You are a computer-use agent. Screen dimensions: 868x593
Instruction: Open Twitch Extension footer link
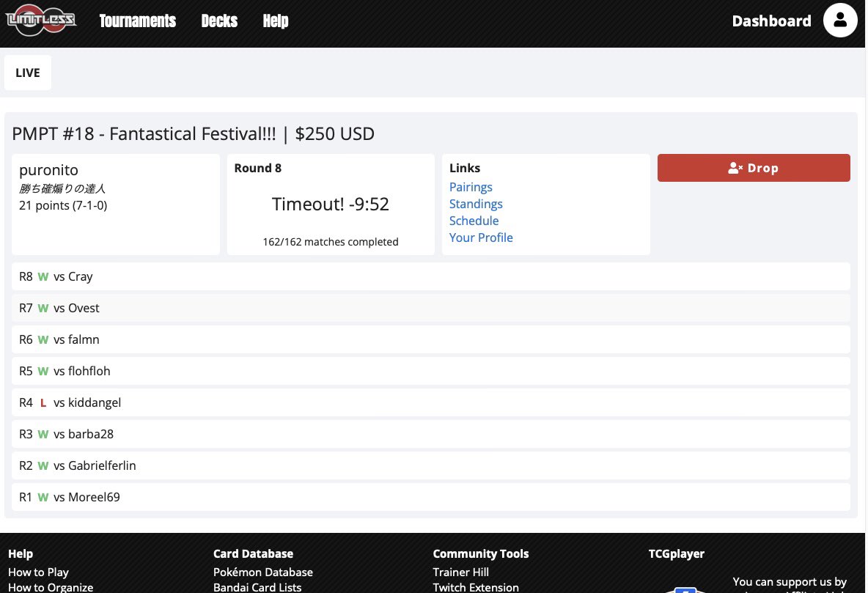pos(476,587)
